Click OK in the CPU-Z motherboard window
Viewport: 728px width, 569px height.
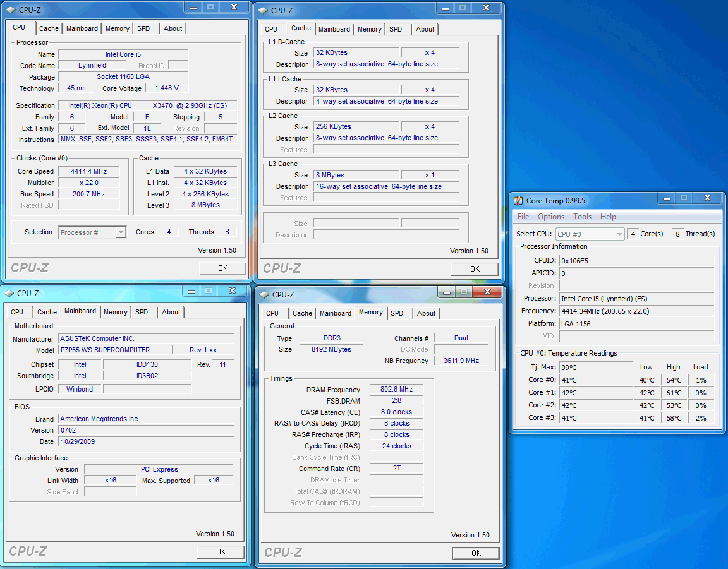coord(221,552)
